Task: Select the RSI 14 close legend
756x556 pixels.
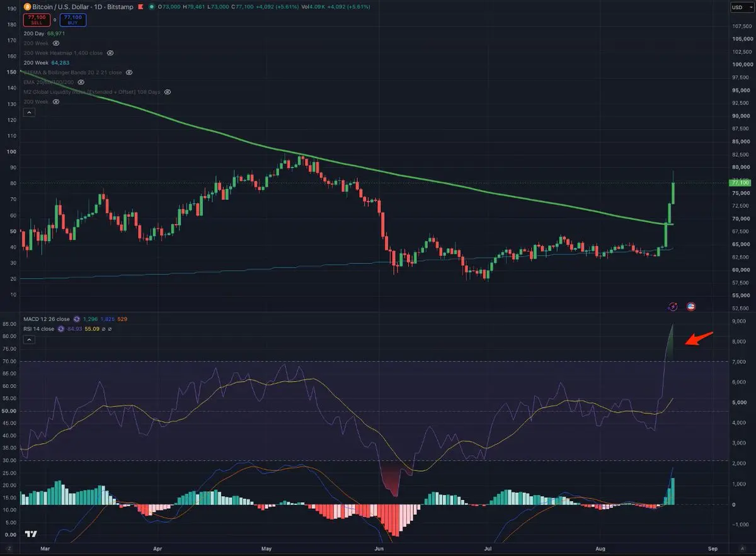Action: [x=38, y=329]
